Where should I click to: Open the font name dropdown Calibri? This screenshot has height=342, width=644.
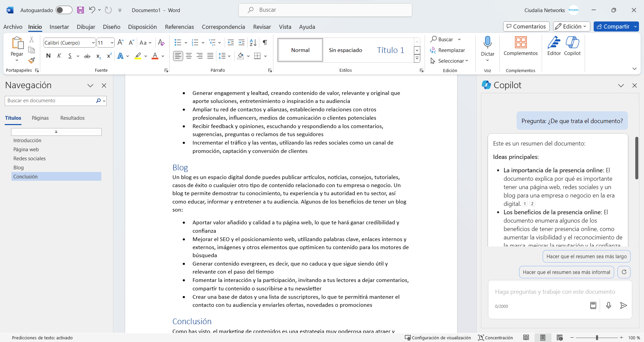point(93,43)
